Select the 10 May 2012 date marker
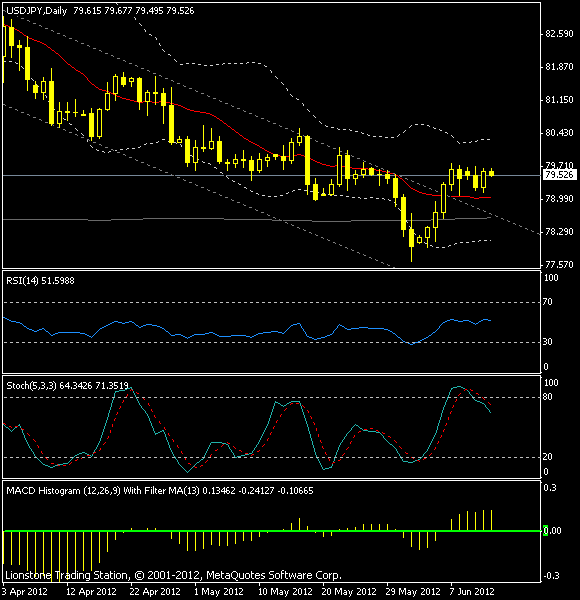Image resolution: width=580 pixels, height=600 pixels. (x=285, y=592)
